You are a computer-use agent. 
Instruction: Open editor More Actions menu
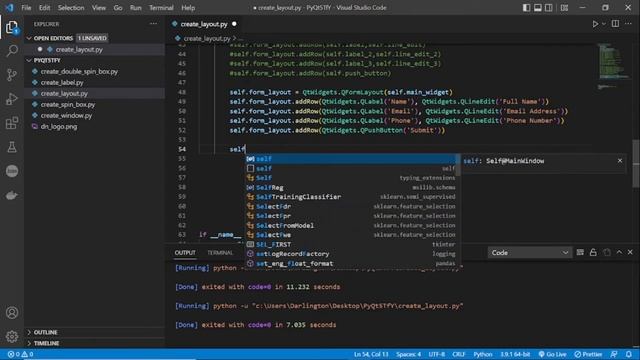pyautogui.click(x=628, y=24)
